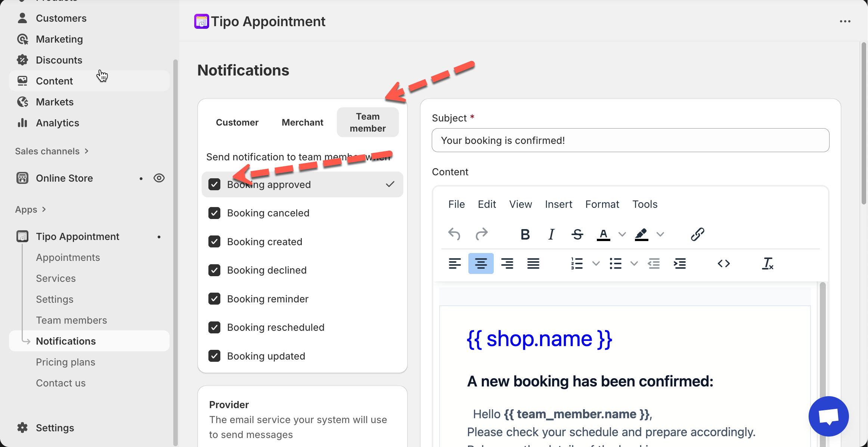Click the insert link icon
Image resolution: width=868 pixels, height=447 pixels.
697,234
